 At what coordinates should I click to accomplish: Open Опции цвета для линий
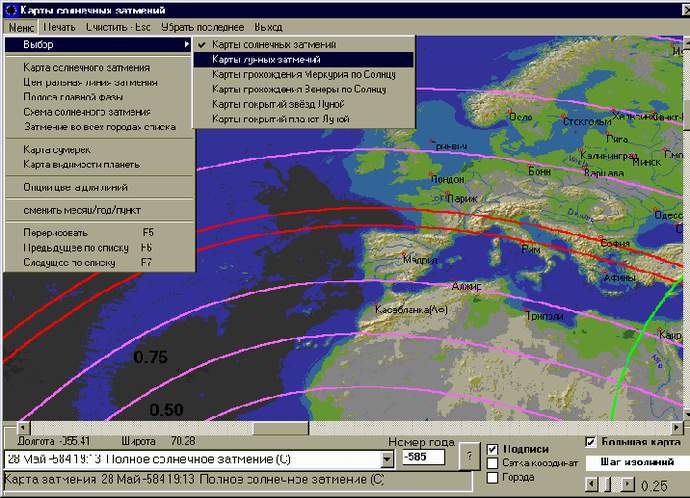[x=99, y=187]
